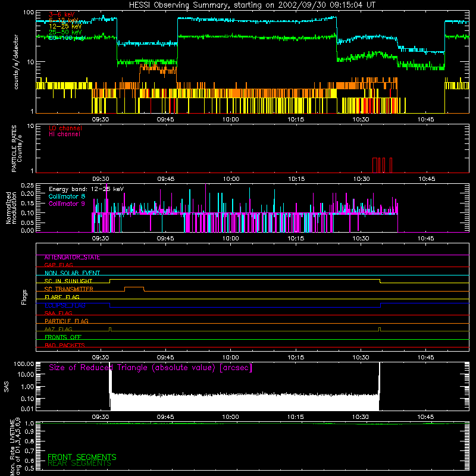Screen dimensions: 476x476
Task: Click the 0.5 value on livetime axis
Action: 29,468
